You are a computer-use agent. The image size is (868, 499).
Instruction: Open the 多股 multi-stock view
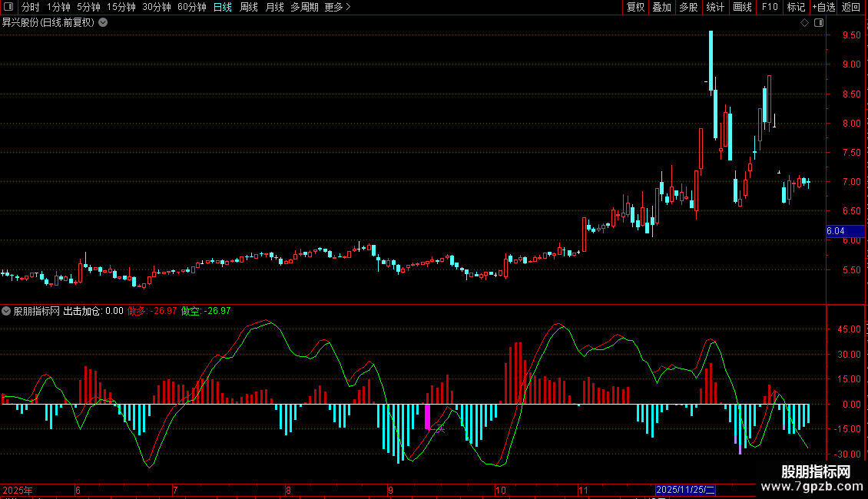pyautogui.click(x=688, y=7)
